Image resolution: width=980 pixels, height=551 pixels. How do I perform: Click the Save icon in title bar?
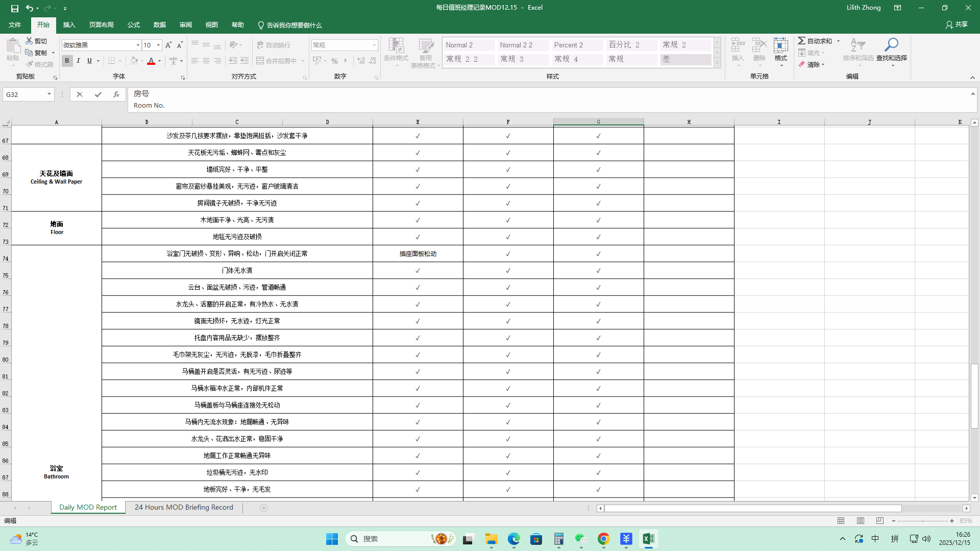[x=15, y=8]
